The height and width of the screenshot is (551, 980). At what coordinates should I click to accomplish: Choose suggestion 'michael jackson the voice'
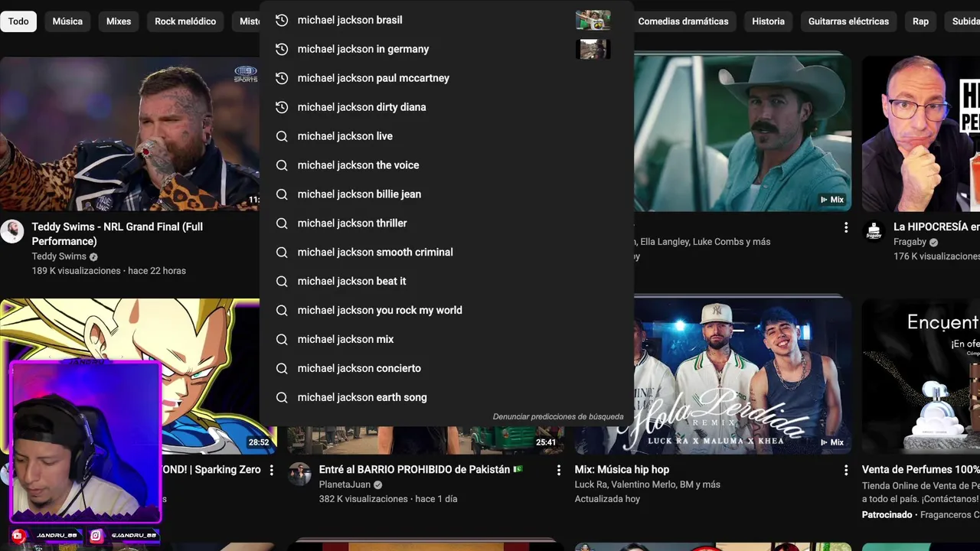point(446,165)
